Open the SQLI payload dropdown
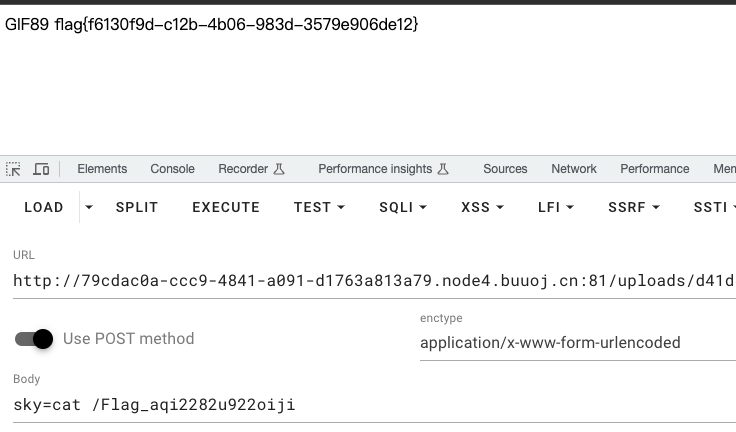The height and width of the screenshot is (432, 736). click(403, 207)
